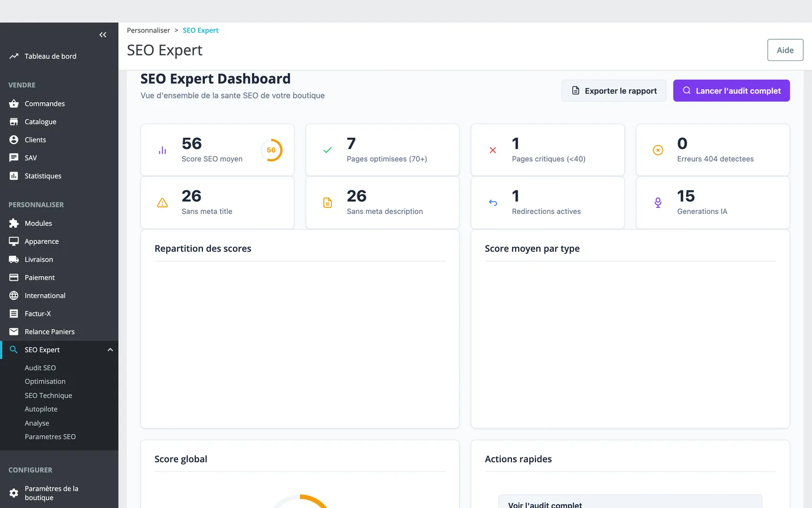Click the Livraison truck icon
This screenshot has width=812, height=508.
[14, 260]
